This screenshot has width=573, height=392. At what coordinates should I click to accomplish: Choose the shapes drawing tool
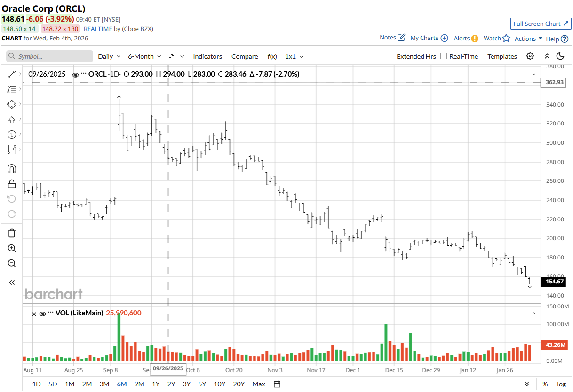(12, 104)
